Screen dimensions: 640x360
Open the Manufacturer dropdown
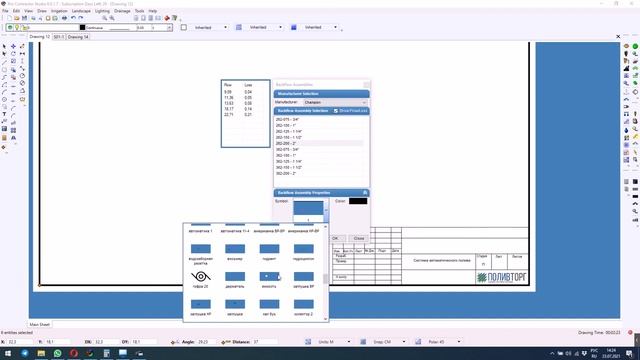coord(336,102)
